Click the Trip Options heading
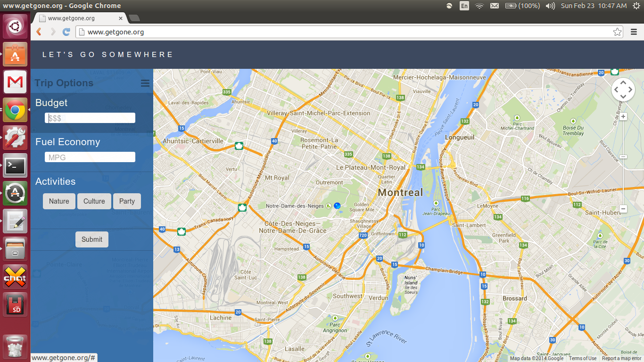 coord(64,83)
